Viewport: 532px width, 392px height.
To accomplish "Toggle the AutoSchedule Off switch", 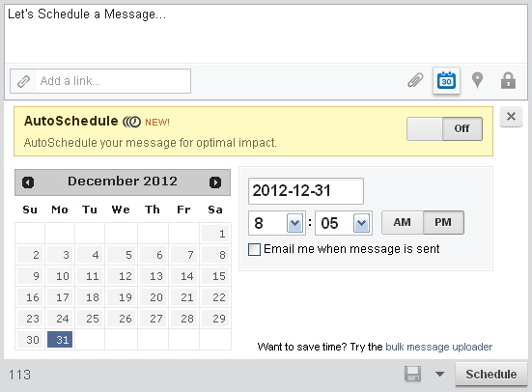I will 444,128.
